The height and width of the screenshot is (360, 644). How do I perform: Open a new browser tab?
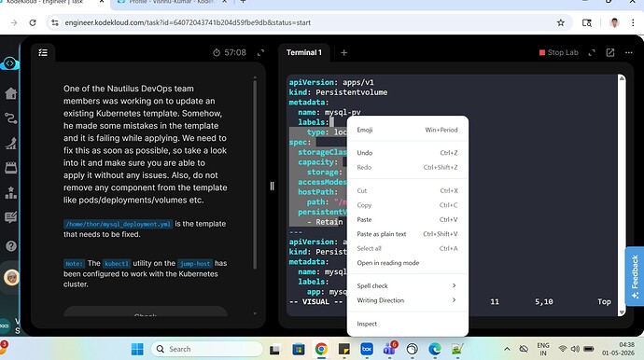244,2
